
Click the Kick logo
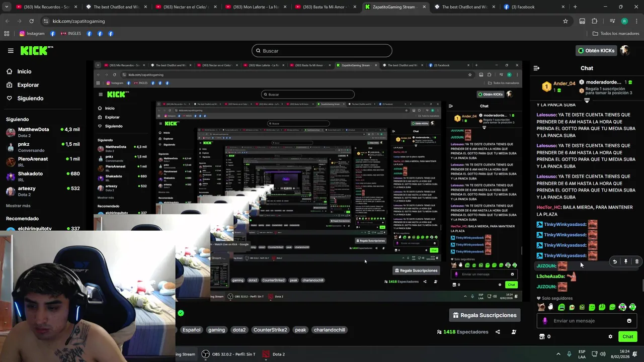click(36, 50)
